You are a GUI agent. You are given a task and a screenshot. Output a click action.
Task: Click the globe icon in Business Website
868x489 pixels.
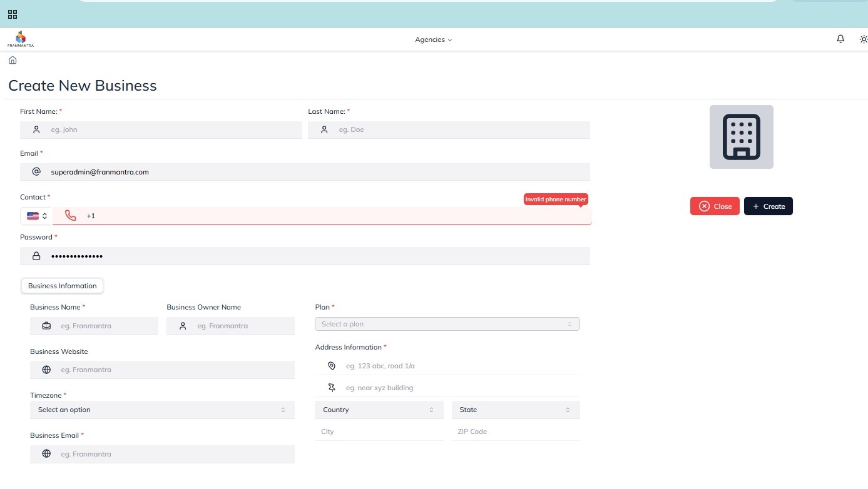(x=46, y=370)
